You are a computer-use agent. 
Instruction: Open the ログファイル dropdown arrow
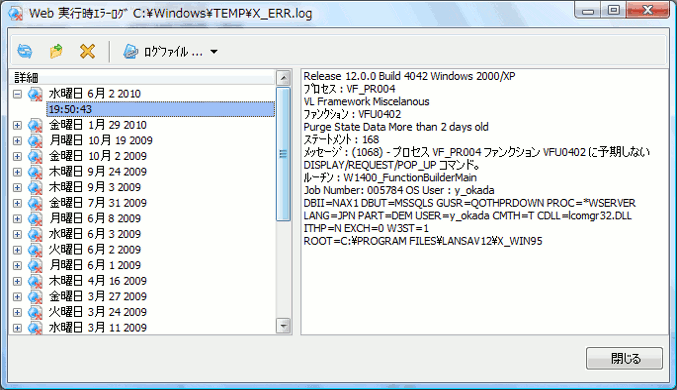coord(214,52)
